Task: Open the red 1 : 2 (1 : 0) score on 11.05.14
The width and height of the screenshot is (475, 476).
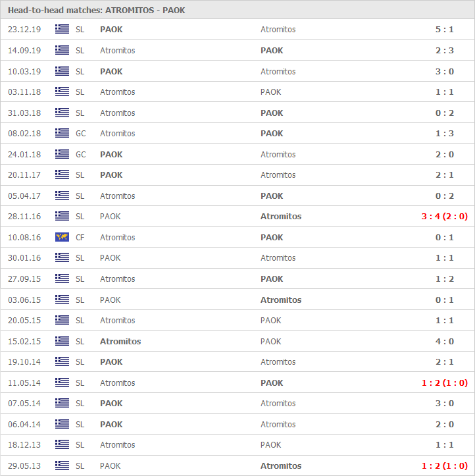Action: point(444,383)
